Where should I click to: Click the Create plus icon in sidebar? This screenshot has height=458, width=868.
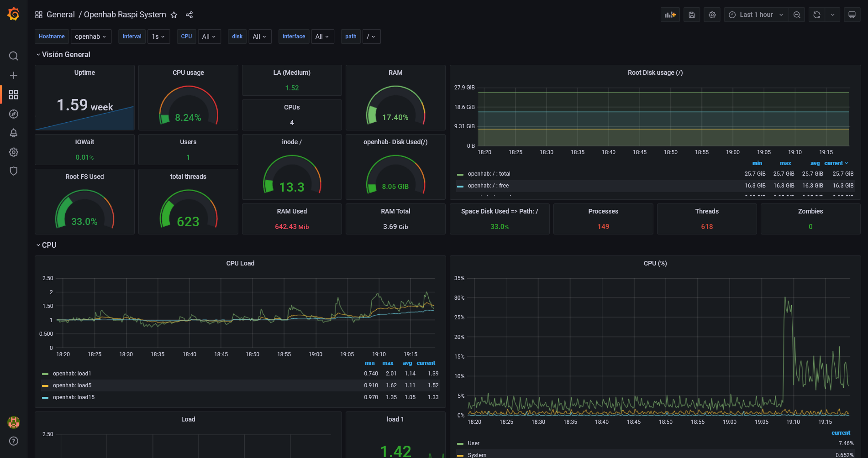point(14,75)
